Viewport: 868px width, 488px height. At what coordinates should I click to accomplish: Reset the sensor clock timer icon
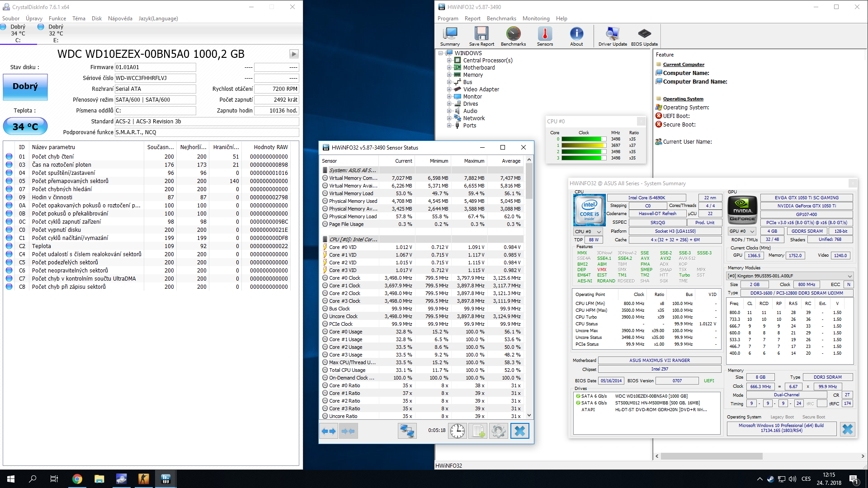[458, 431]
